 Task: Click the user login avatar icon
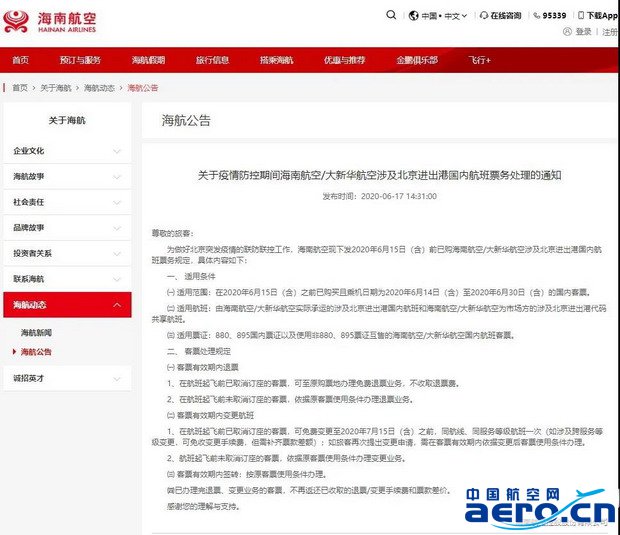click(x=567, y=31)
